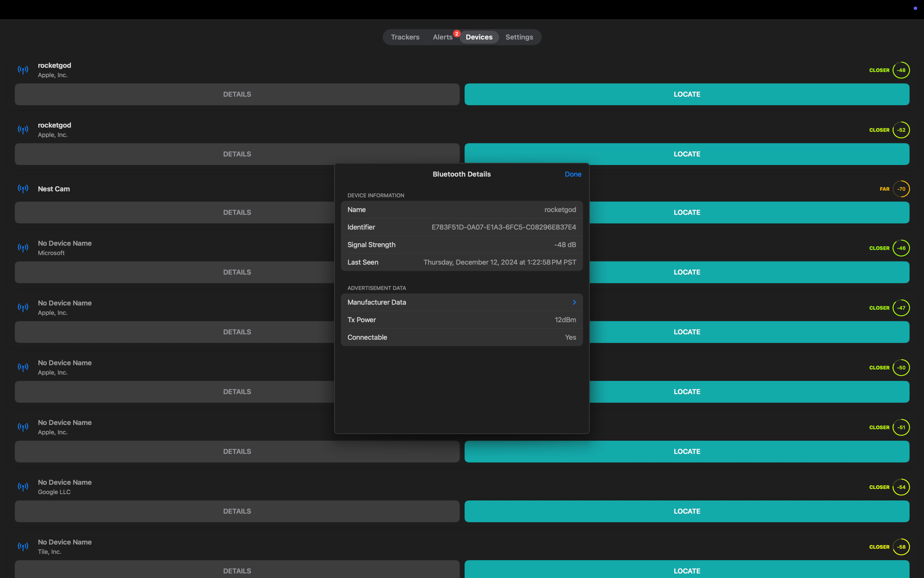Click antenna icon beside Apple device with -47 signal
This screenshot has width=924, height=578.
coord(23,308)
